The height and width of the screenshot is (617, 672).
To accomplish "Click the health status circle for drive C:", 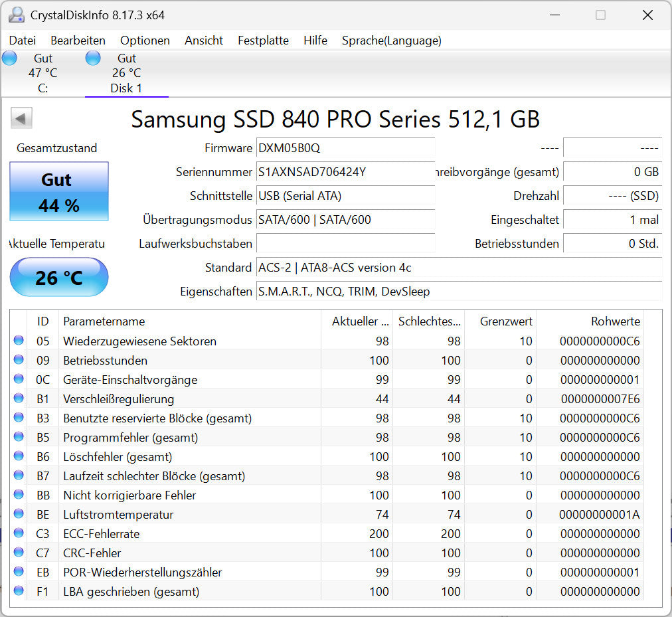I will point(9,58).
